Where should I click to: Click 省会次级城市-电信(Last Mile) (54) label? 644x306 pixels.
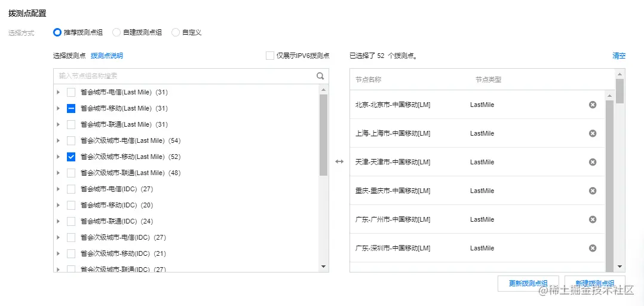(131, 141)
